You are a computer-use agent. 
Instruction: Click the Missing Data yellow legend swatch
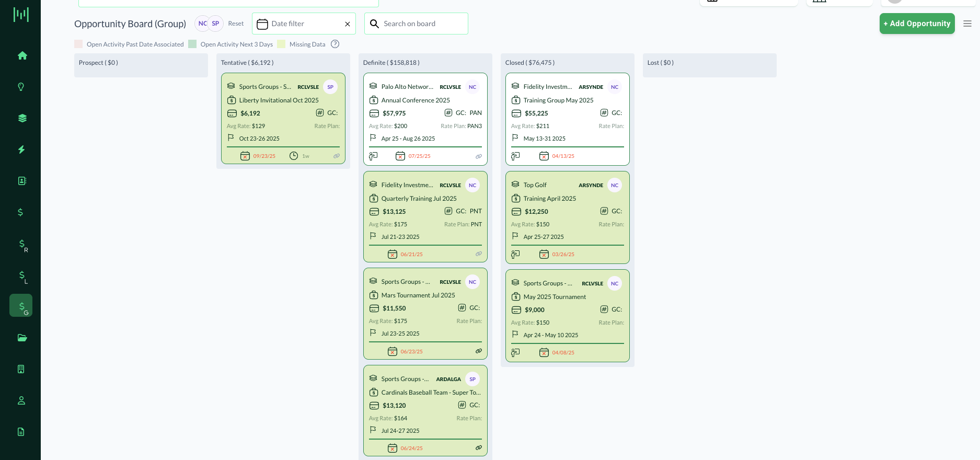point(281,44)
